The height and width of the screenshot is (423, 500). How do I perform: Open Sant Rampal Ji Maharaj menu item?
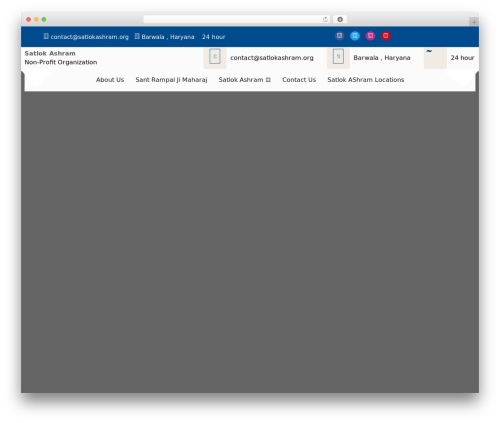171,80
